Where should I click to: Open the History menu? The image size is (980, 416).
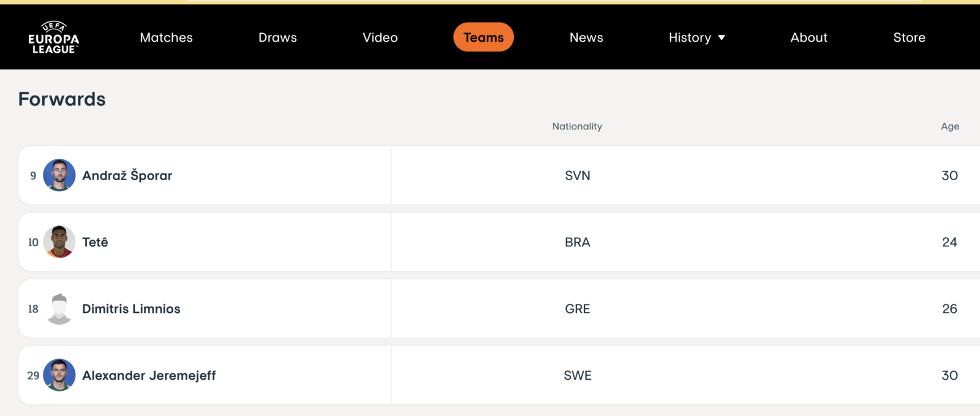coord(697,37)
